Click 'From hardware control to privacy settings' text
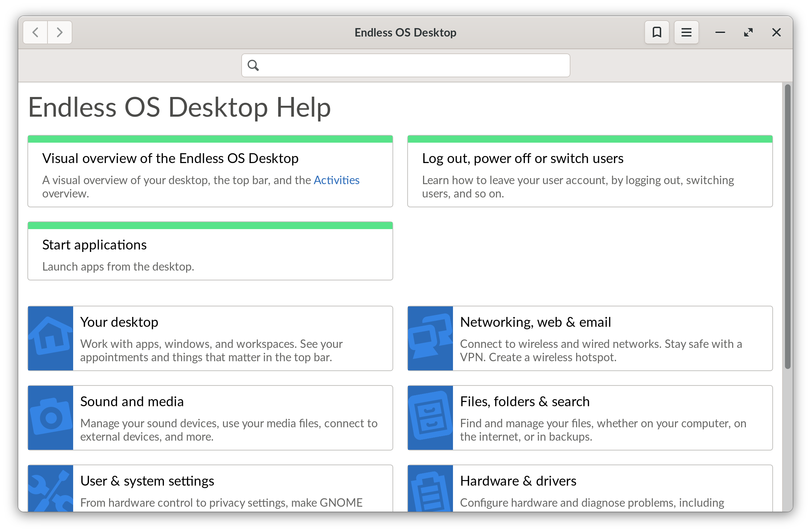 click(x=222, y=503)
